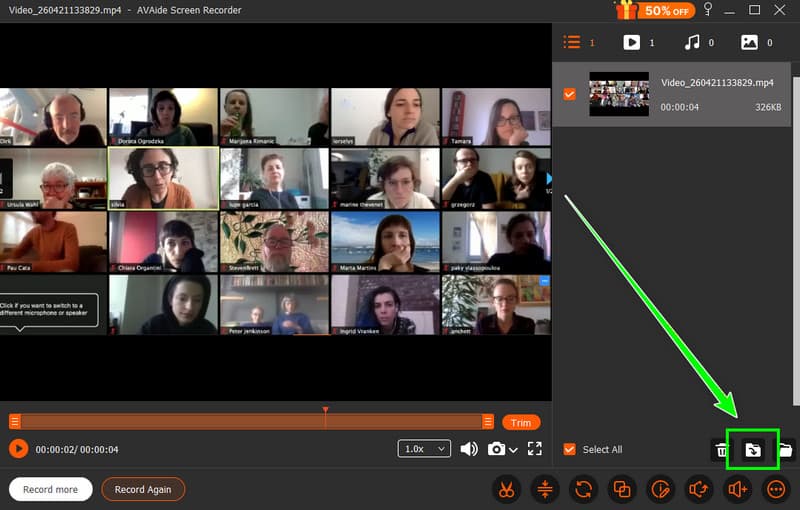
Task: Switch to the image screenshots tab
Action: coord(749,43)
